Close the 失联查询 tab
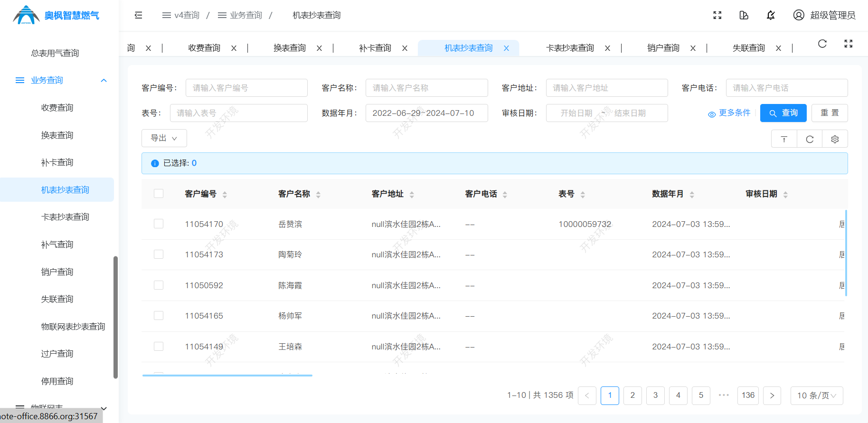Image resolution: width=868 pixels, height=423 pixels. 778,48
